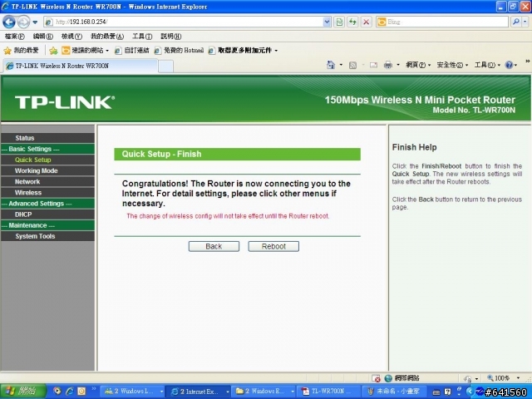Open the 檔案(F) menu
Viewport: 532px width, 399px height.
(x=15, y=37)
